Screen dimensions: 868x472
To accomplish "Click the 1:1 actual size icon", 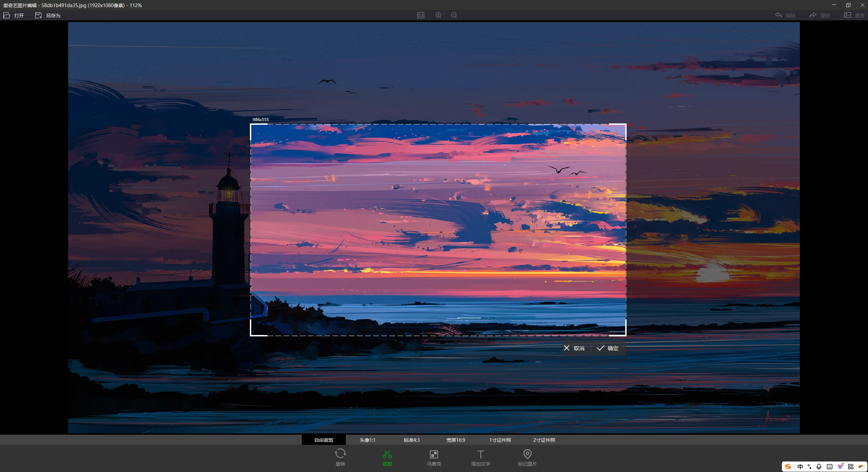I will (x=420, y=15).
